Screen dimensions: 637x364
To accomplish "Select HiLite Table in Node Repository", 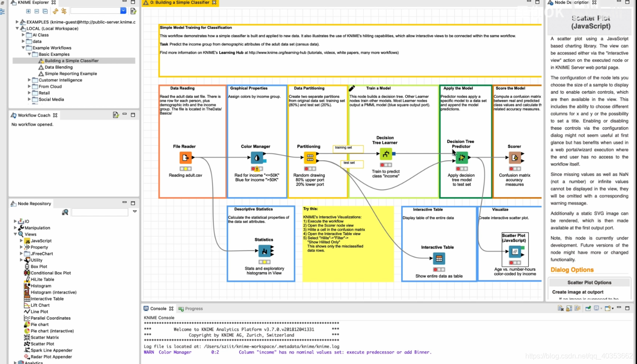I will tap(42, 279).
